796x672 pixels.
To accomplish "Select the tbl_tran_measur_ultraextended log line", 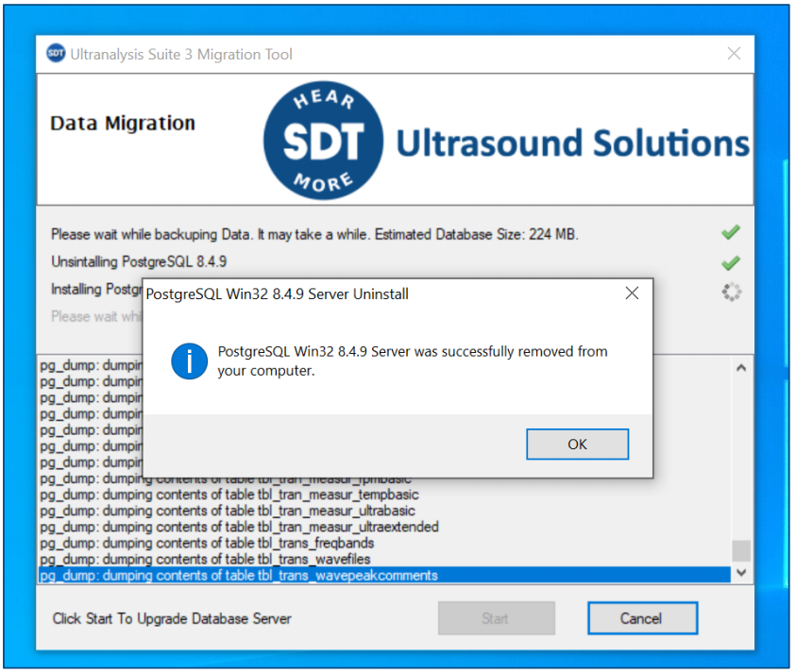I will (x=239, y=527).
